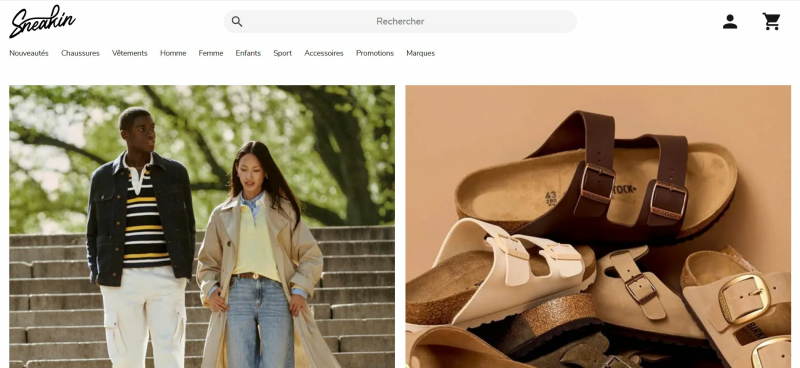Click the magnifying glass search icon
The image size is (800, 368).
pyautogui.click(x=237, y=21)
